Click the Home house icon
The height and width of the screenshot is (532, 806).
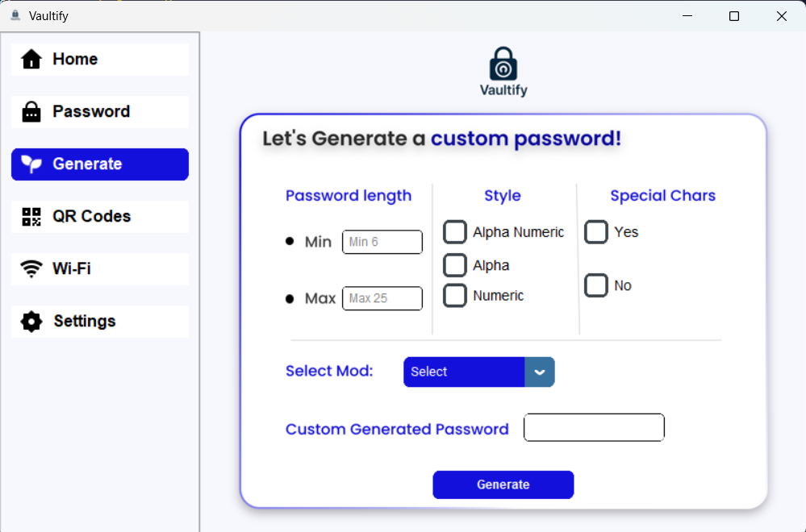tap(31, 59)
